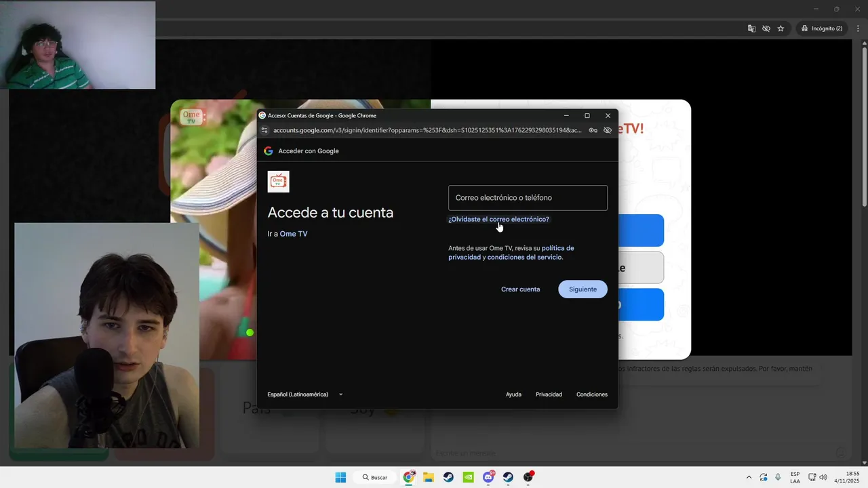868x488 pixels.
Task: Open the network tray icon
Action: tap(812, 477)
